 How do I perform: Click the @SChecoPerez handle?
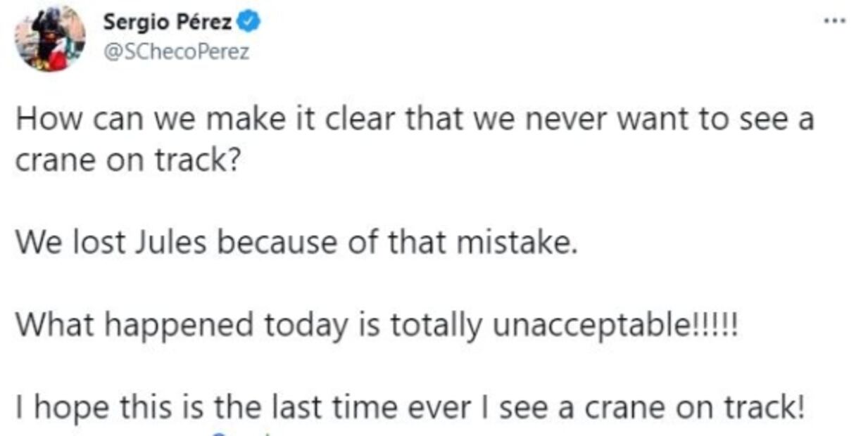coord(176,52)
